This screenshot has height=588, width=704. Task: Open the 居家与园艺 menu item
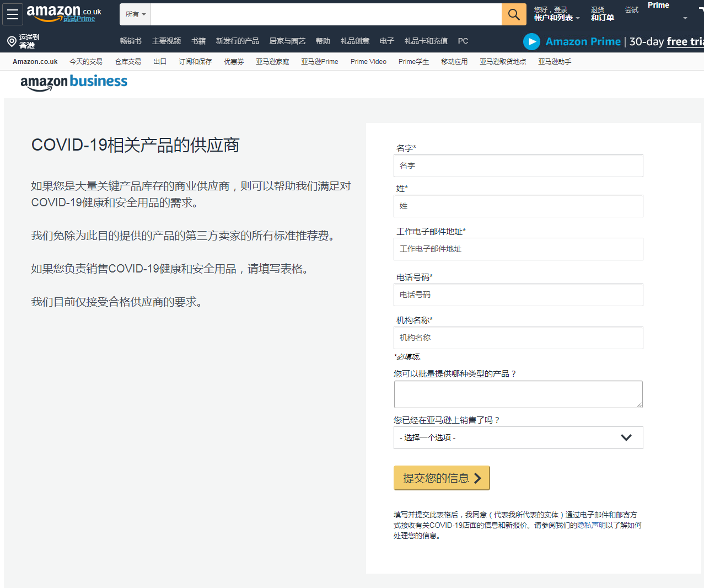[287, 41]
